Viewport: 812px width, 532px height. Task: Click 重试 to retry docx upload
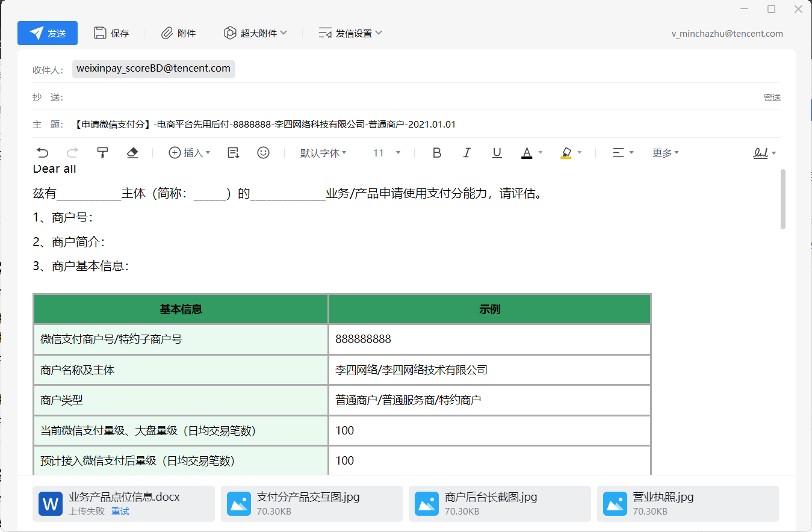[120, 512]
